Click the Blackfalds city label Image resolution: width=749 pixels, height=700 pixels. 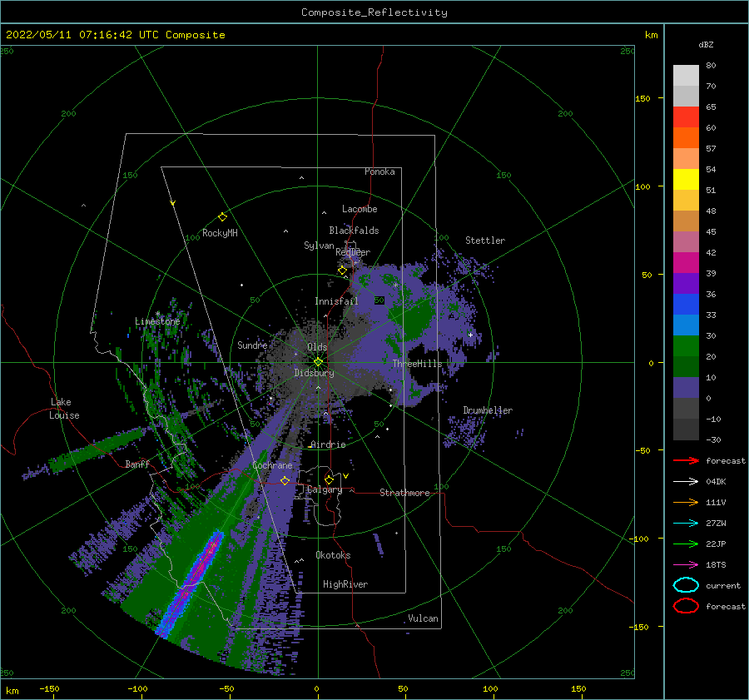point(354,231)
